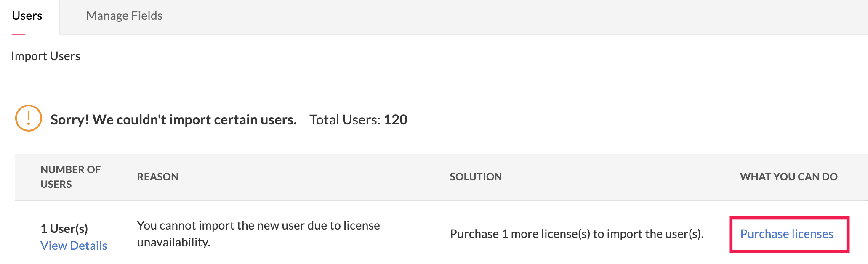Click the total user count 120

(x=396, y=120)
